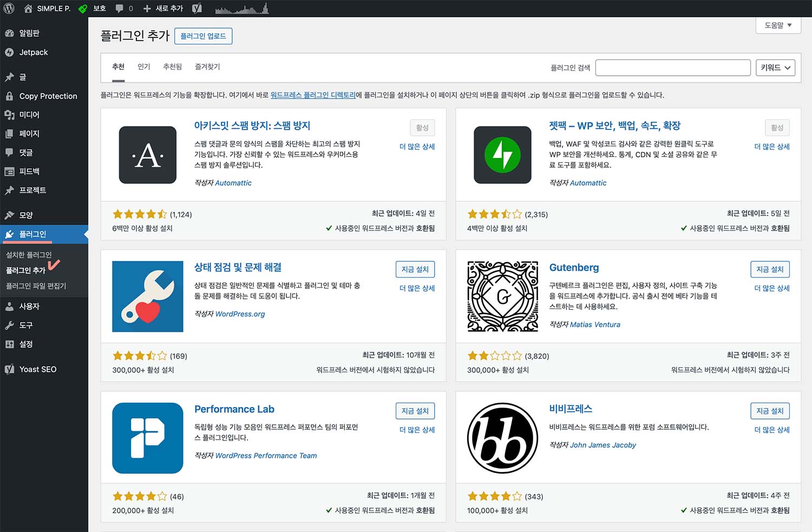The height and width of the screenshot is (532, 812).
Task: Visit SIMPLE P. site home icon
Action: [x=28, y=8]
